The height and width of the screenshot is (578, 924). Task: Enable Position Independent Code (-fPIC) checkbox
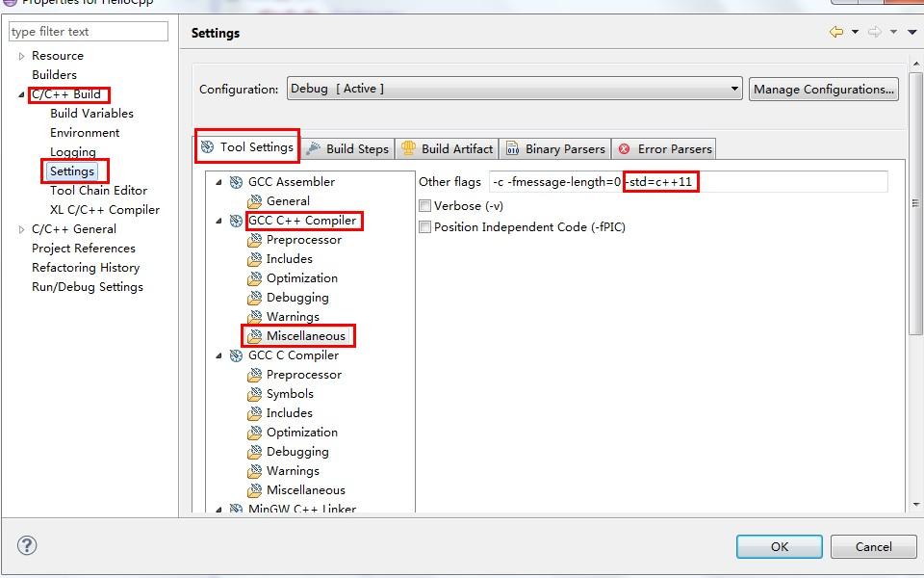tap(424, 227)
